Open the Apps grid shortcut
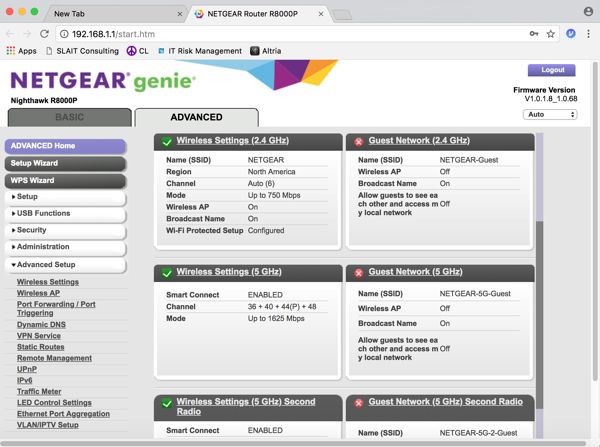 coord(21,51)
